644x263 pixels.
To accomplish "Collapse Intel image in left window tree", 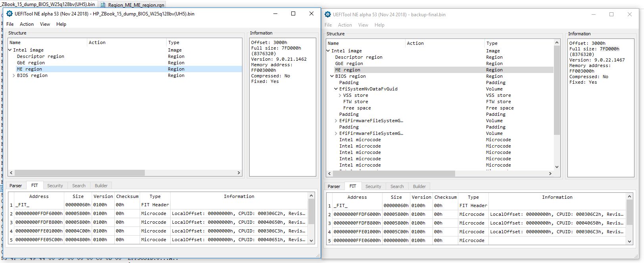I will click(x=10, y=50).
